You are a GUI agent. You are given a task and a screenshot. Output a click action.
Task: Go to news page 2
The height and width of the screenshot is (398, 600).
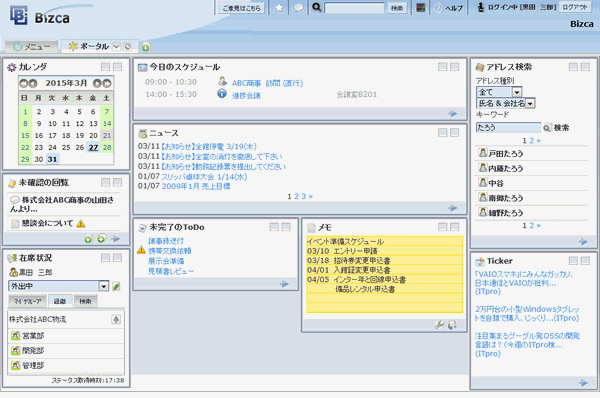click(296, 196)
